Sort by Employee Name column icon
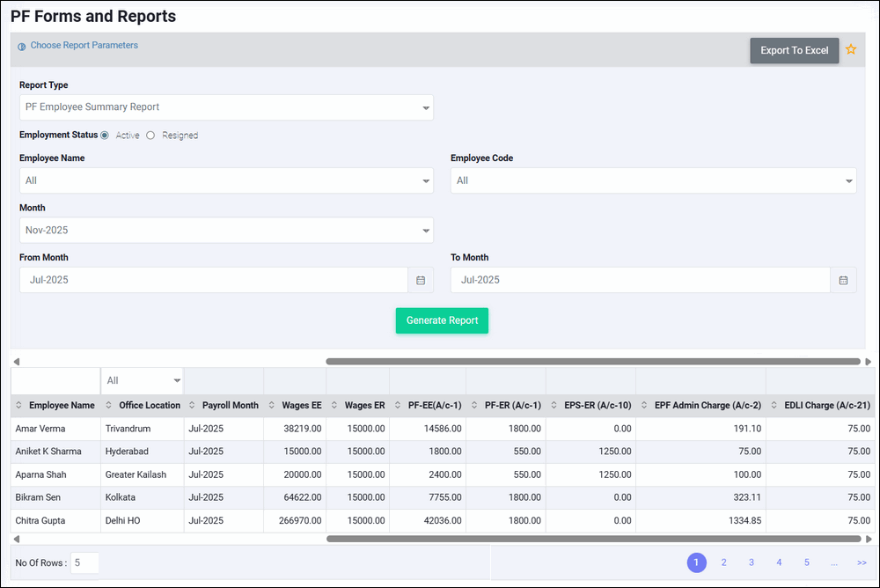This screenshot has width=880, height=588. point(19,406)
